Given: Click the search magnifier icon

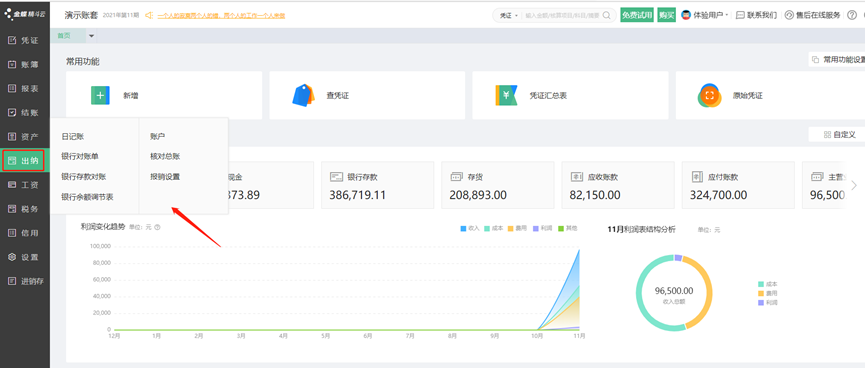Looking at the screenshot, I should point(607,15).
